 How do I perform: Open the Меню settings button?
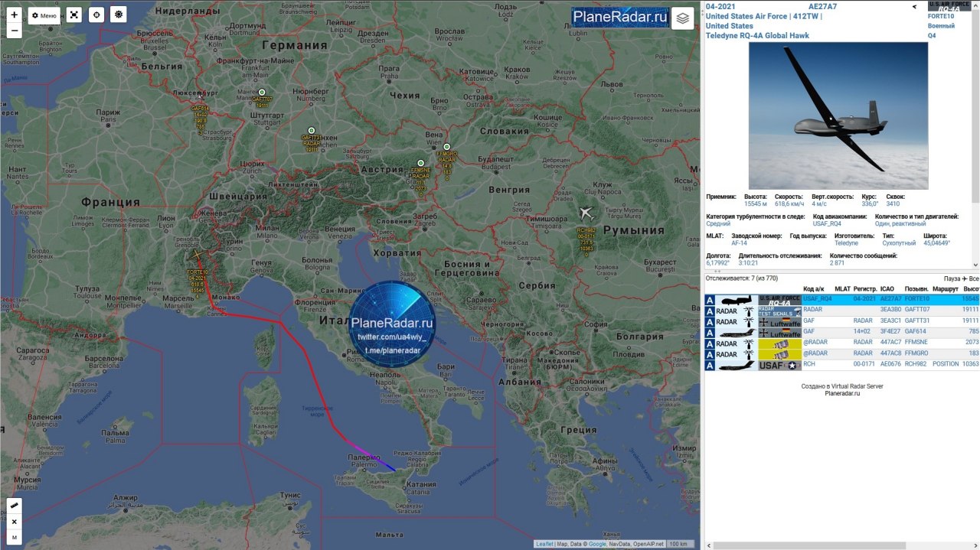click(x=44, y=15)
